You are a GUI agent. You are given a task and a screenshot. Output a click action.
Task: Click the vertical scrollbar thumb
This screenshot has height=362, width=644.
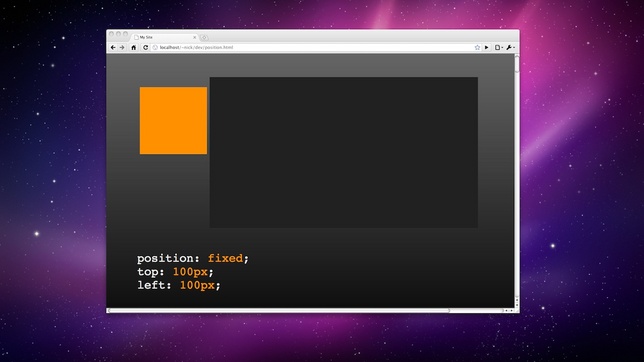pyautogui.click(x=517, y=65)
